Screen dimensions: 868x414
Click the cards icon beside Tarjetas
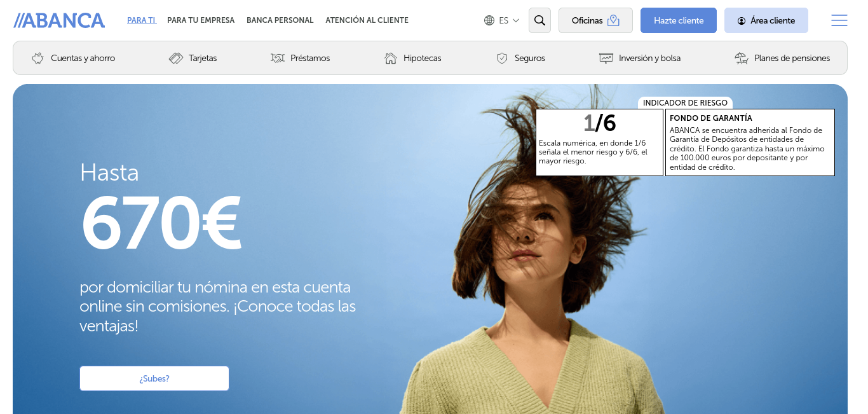[176, 58]
